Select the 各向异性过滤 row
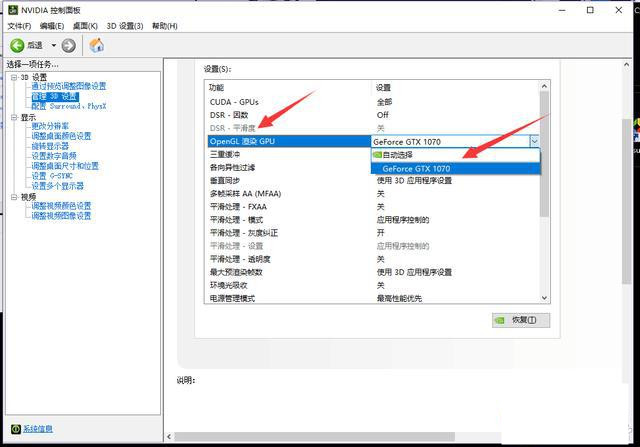640x447 pixels. coord(289,167)
